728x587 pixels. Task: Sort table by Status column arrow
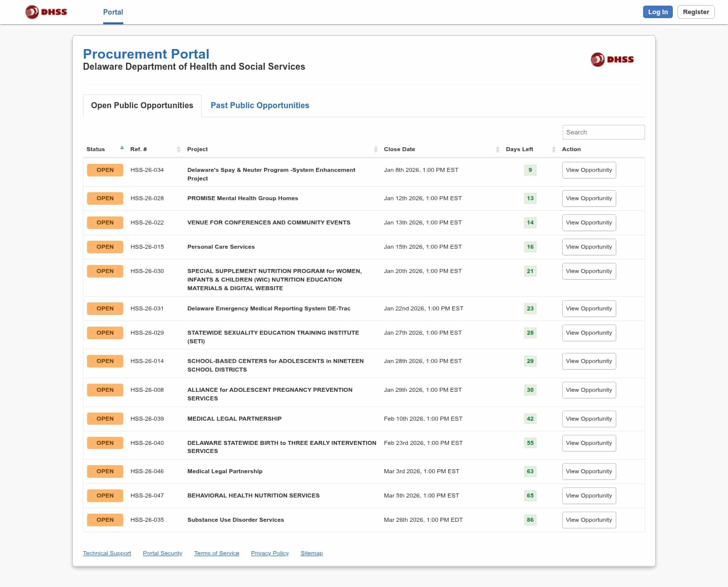pyautogui.click(x=122, y=148)
